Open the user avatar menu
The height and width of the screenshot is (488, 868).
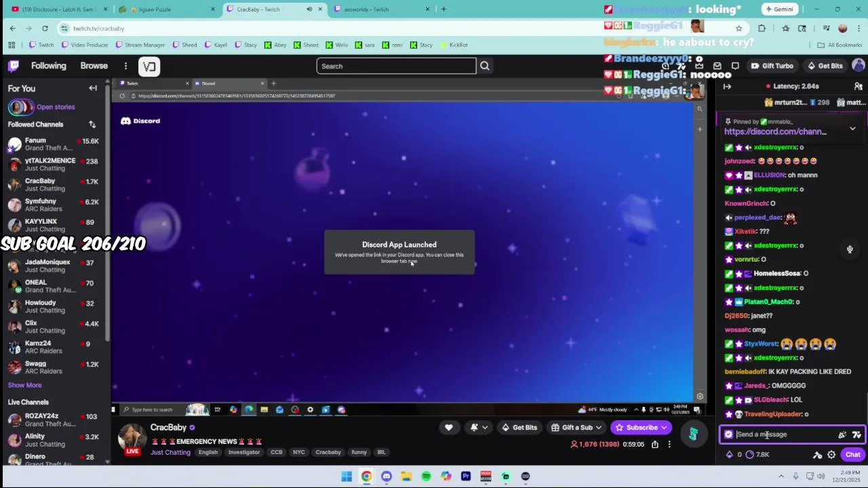tap(858, 66)
